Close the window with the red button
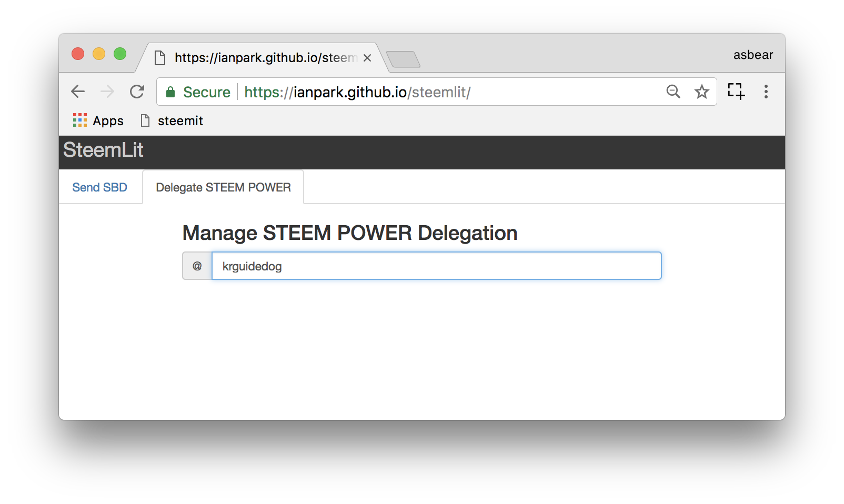Viewport: 844px width, 504px height. (78, 54)
